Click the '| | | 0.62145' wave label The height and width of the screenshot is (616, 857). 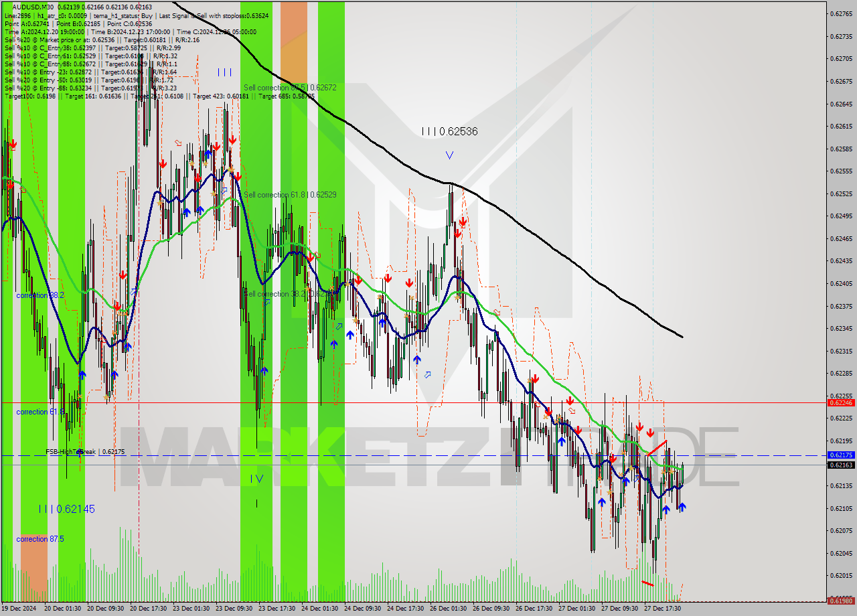point(66,509)
